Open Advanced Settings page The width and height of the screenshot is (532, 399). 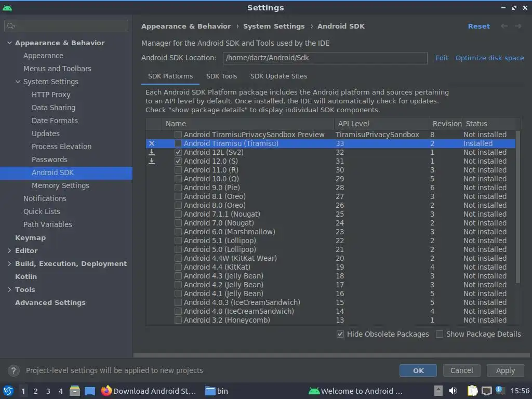coord(50,303)
